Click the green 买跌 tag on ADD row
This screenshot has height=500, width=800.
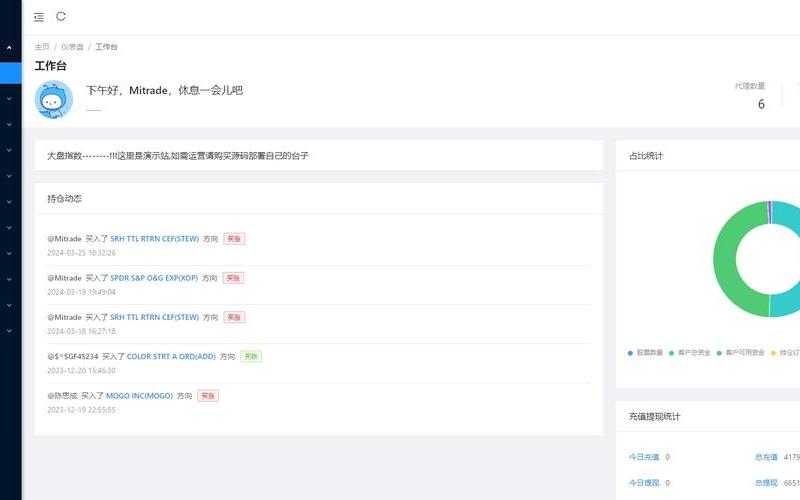tap(251, 357)
